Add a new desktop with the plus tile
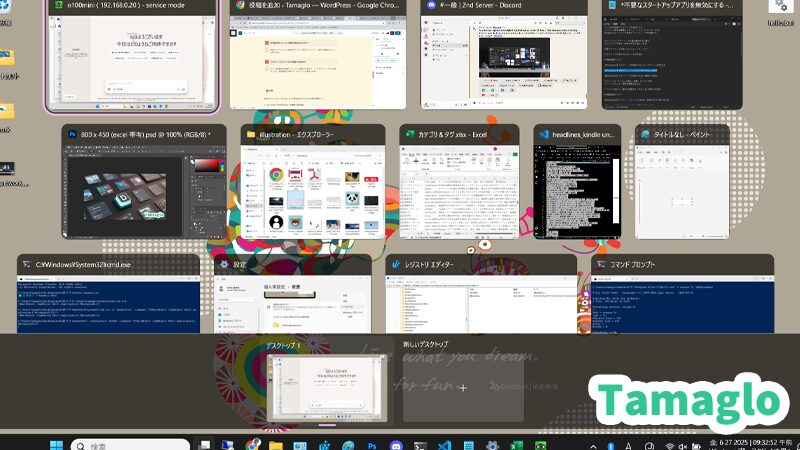 click(463, 388)
